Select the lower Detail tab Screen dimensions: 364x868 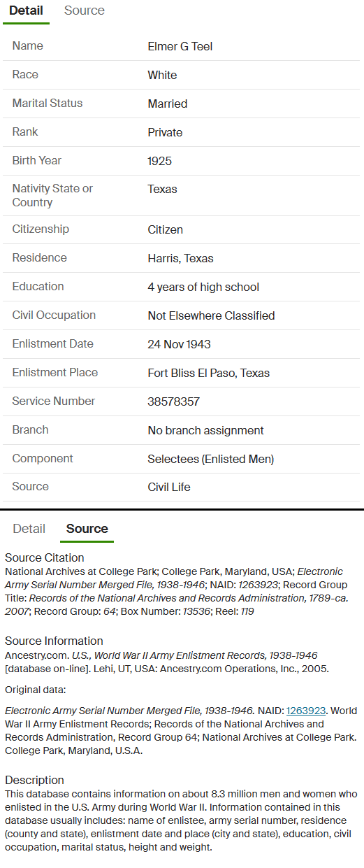[29, 529]
